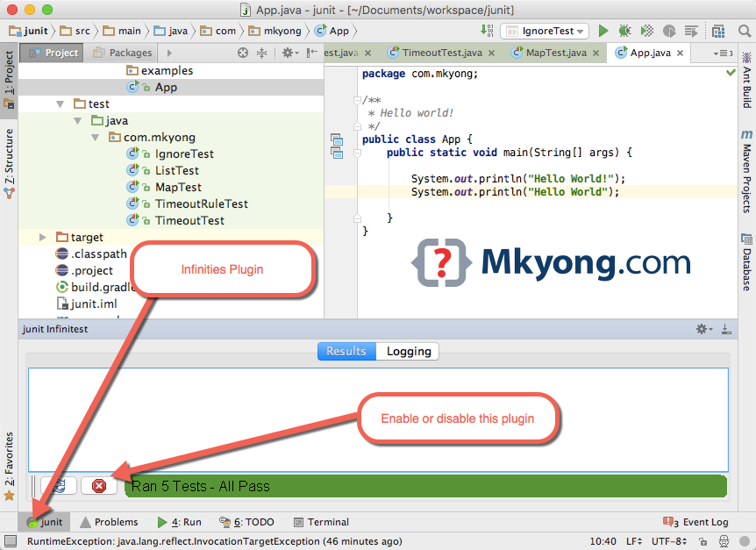Image resolution: width=756 pixels, height=550 pixels.
Task: Toggle the 2: Favorites side panel
Action: tap(9, 466)
